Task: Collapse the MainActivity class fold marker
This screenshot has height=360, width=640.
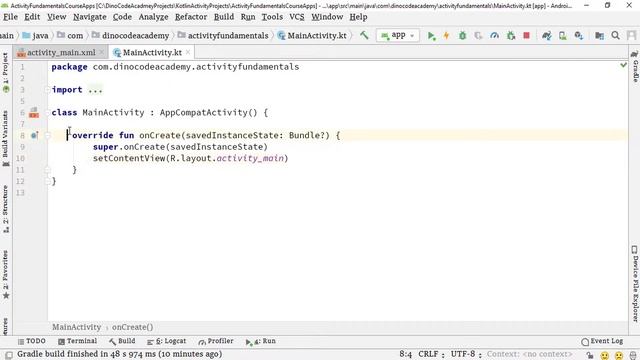Action: (47, 113)
